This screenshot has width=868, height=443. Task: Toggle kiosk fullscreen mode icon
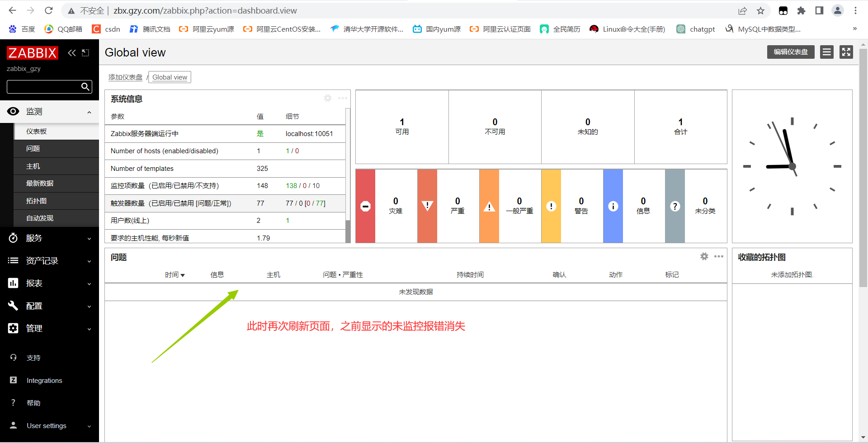[846, 52]
